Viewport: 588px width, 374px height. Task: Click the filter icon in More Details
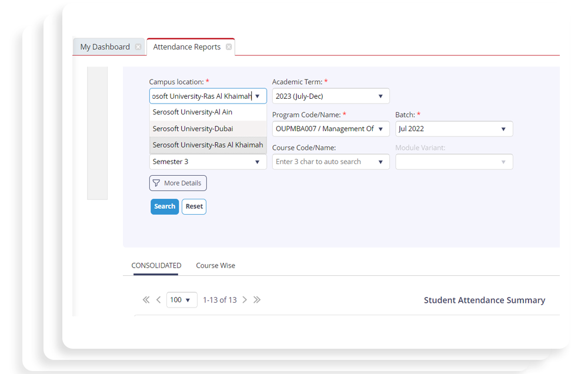(x=156, y=183)
